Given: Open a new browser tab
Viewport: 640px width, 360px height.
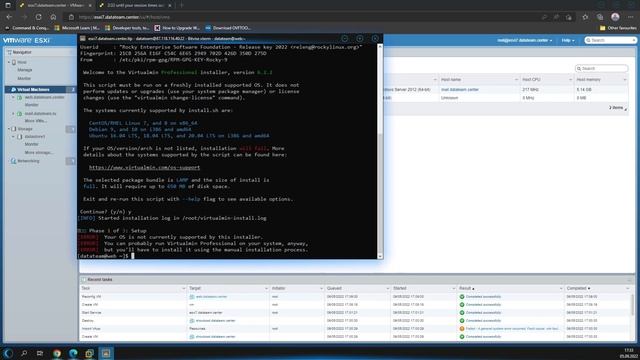Looking at the screenshot, I should [181, 5].
